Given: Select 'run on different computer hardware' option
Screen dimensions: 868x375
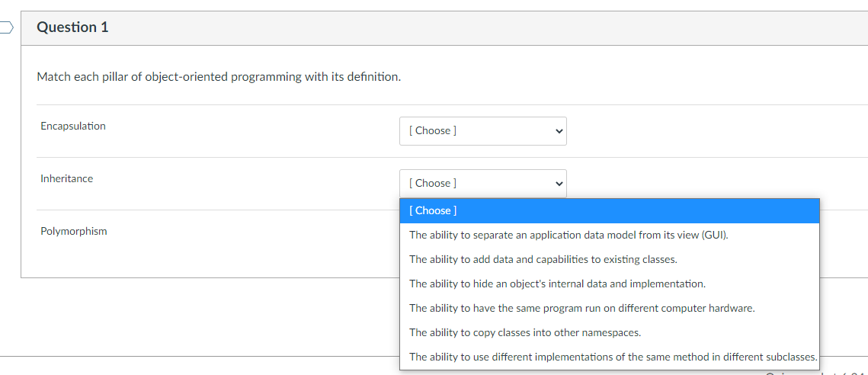Looking at the screenshot, I should click(581, 308).
